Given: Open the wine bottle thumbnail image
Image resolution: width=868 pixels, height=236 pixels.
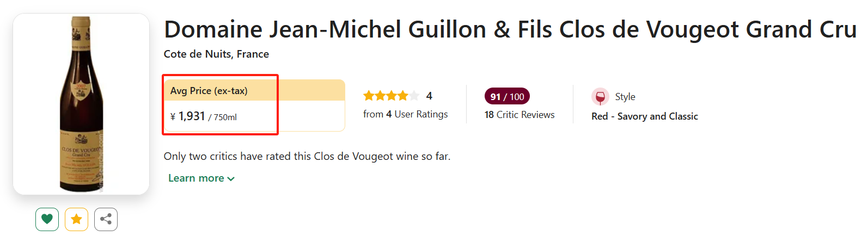Looking at the screenshot, I should click(81, 104).
